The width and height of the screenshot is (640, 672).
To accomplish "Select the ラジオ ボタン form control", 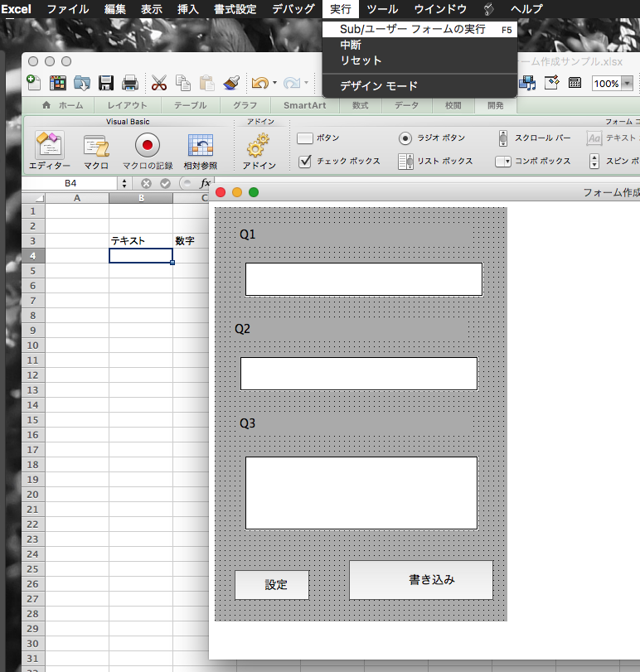I will pos(405,138).
